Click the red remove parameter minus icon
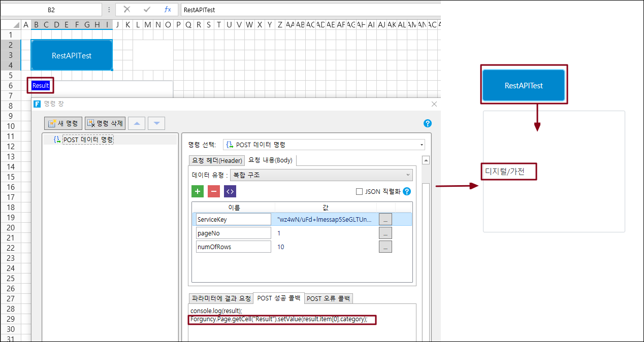The width and height of the screenshot is (644, 342). point(214,191)
